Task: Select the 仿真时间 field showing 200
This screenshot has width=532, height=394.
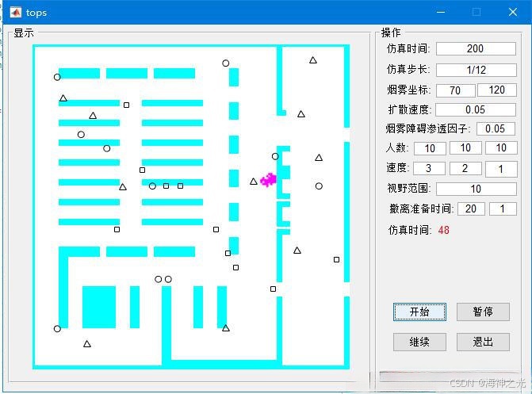Action: pyautogui.click(x=476, y=49)
